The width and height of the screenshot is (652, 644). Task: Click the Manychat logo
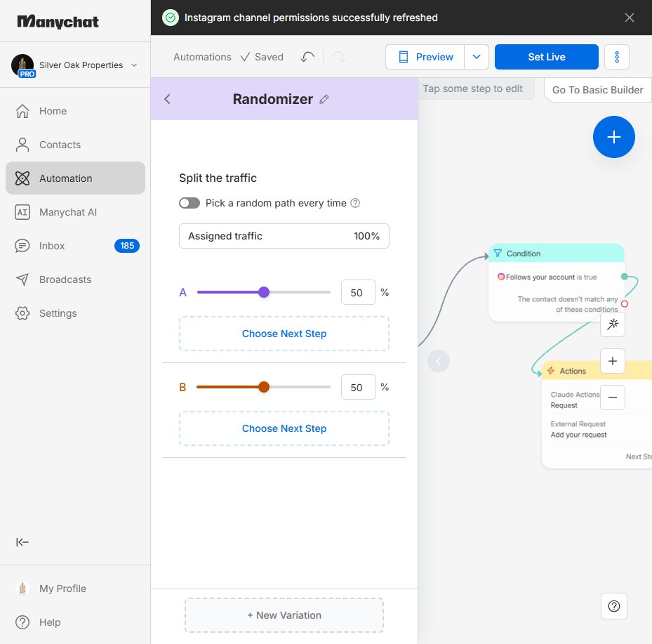tap(58, 22)
